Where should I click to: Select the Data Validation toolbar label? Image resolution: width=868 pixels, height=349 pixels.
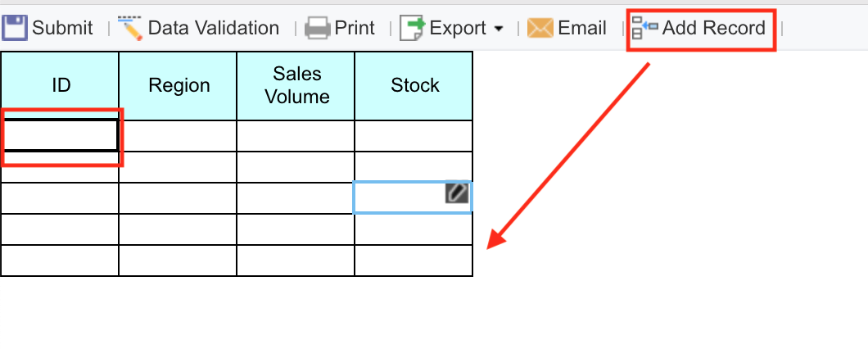tap(213, 29)
